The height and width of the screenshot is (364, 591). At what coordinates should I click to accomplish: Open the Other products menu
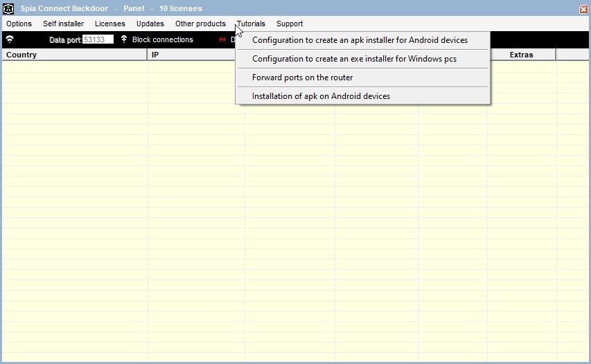200,24
